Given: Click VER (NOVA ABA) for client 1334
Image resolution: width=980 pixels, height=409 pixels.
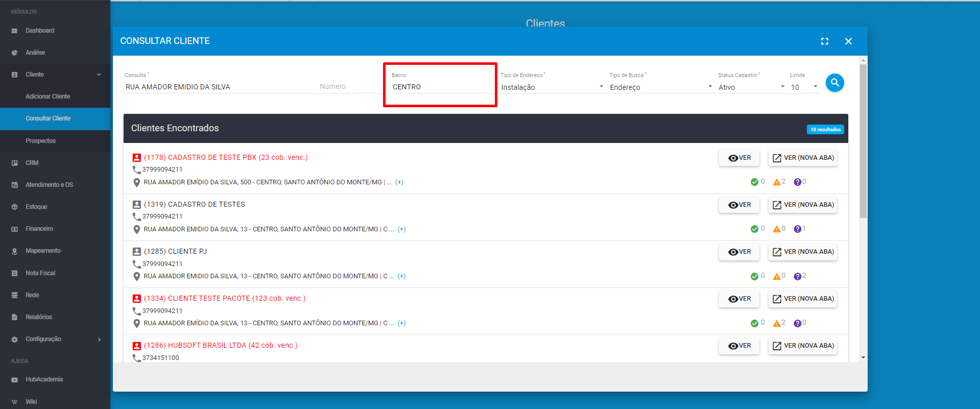Looking at the screenshot, I should (803, 299).
